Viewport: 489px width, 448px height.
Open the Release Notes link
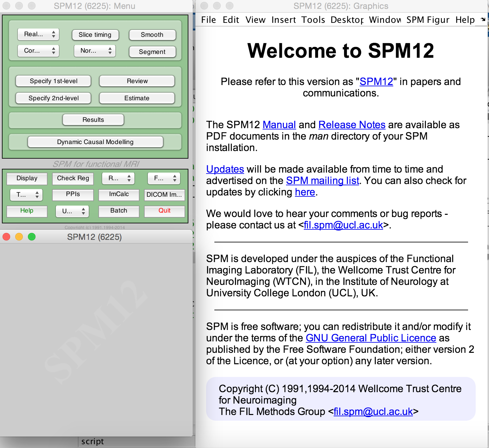(352, 125)
